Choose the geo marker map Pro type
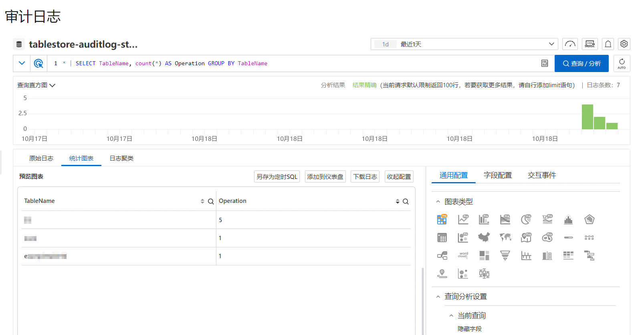This screenshot has height=335, width=644. click(x=526, y=238)
